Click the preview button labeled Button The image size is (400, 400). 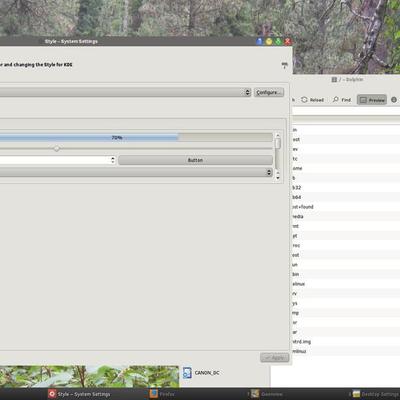pos(195,160)
